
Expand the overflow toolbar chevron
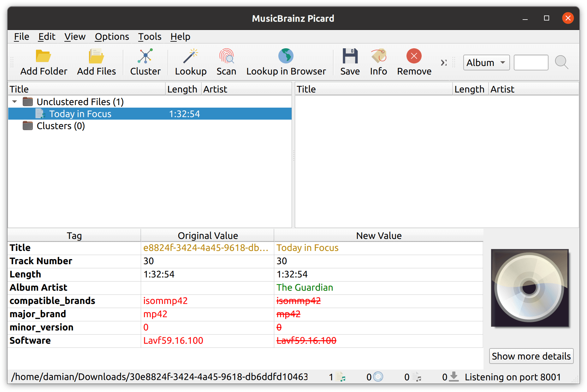pyautogui.click(x=444, y=62)
